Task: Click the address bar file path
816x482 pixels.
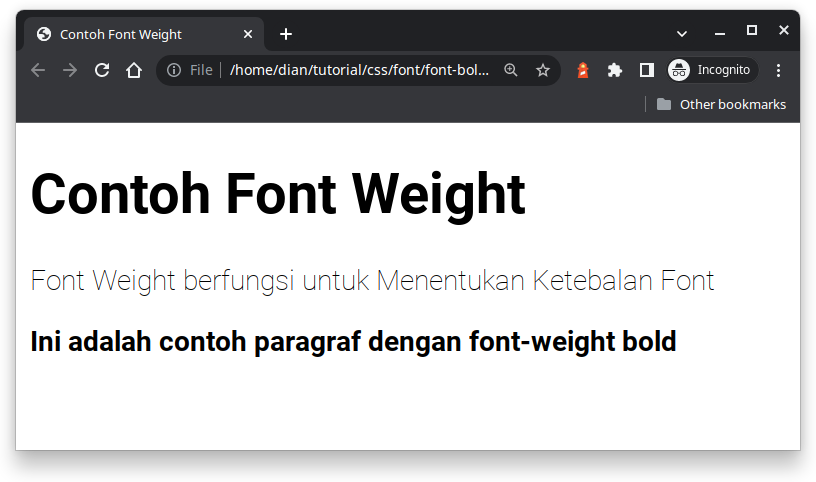Action: pos(360,70)
